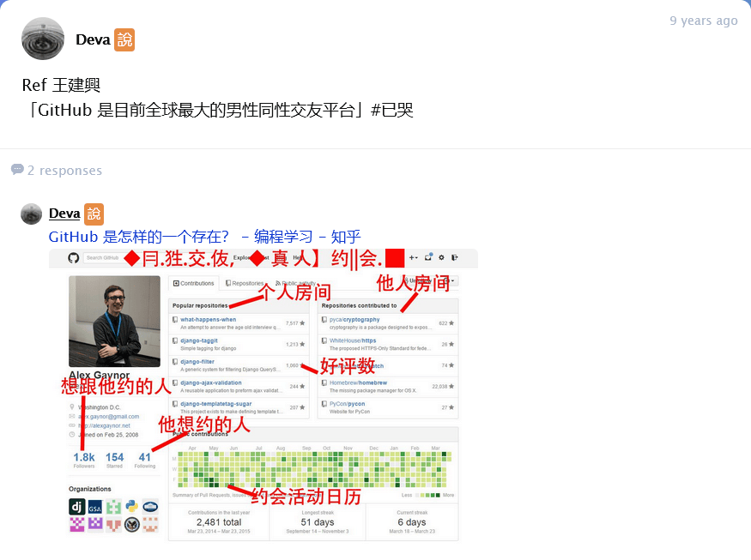
Task: Open the '2 responses' counter
Action: tap(64, 171)
